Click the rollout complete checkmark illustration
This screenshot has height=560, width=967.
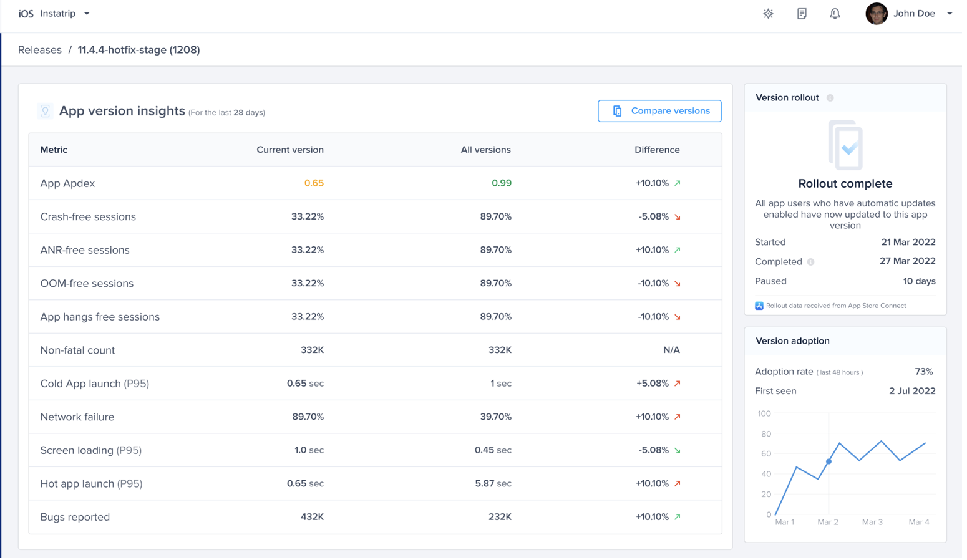click(x=845, y=145)
